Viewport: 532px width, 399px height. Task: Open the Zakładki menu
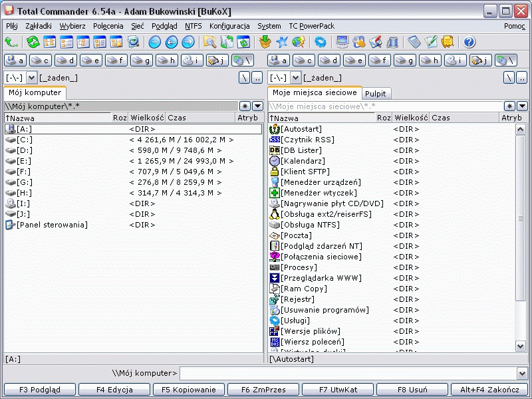tap(39, 26)
